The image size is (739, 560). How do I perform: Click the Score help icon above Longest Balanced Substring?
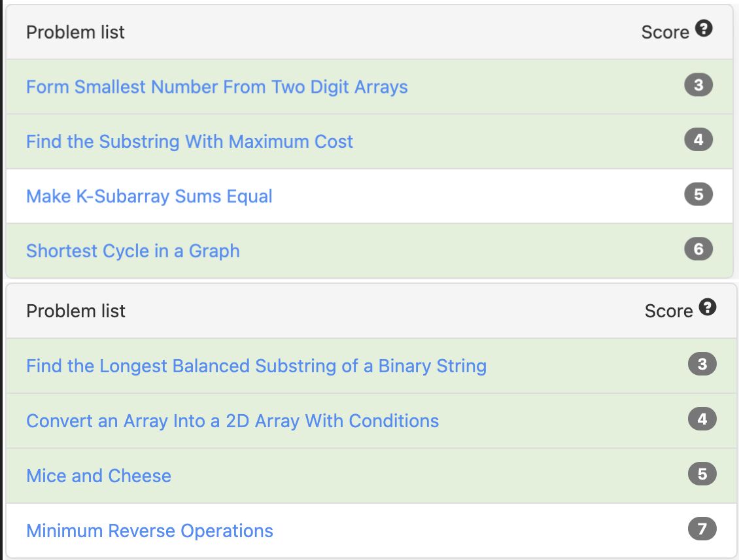click(708, 307)
